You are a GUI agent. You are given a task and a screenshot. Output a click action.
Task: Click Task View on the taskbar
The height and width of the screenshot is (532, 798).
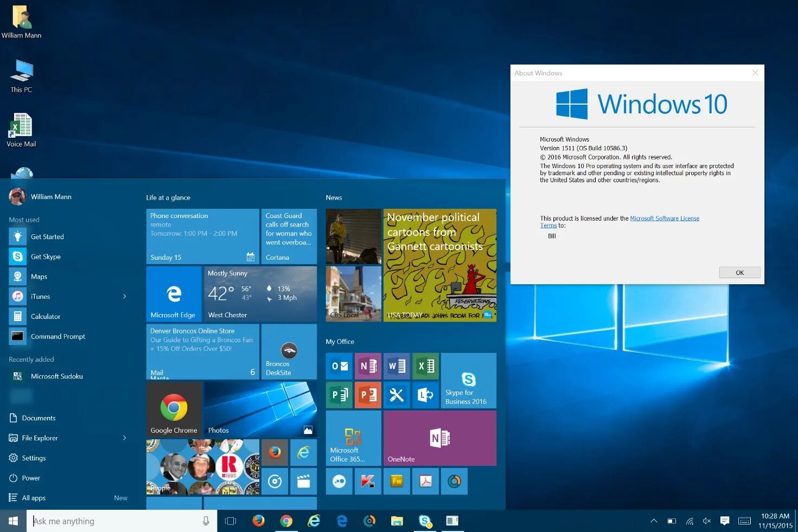230,521
